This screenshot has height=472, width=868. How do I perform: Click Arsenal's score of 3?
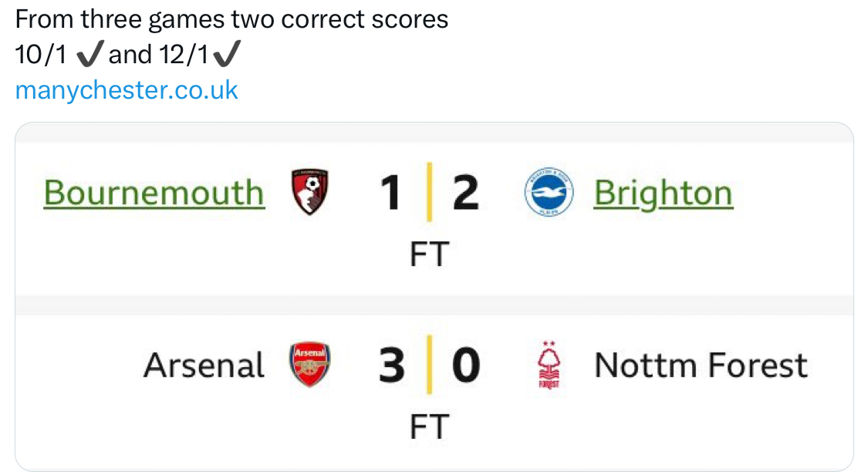pos(392,366)
